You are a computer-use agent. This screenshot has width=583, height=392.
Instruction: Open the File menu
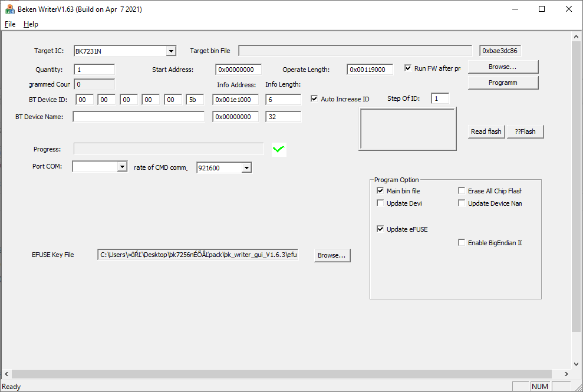click(x=9, y=24)
